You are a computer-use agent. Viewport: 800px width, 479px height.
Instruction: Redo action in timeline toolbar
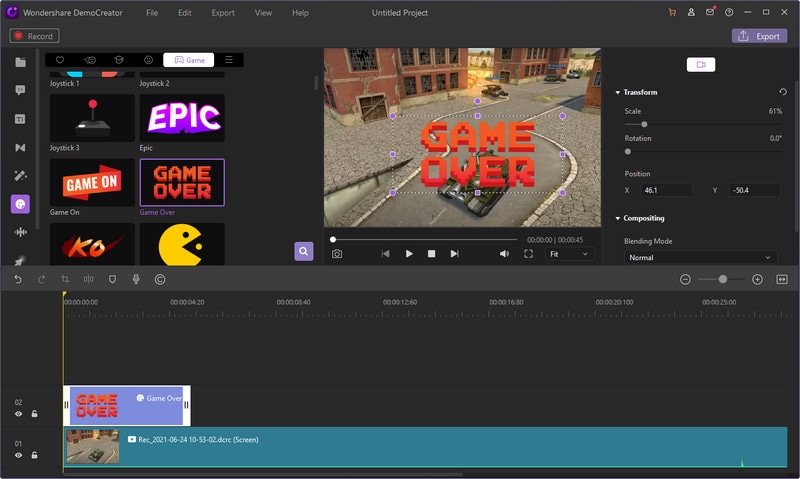[x=41, y=279]
